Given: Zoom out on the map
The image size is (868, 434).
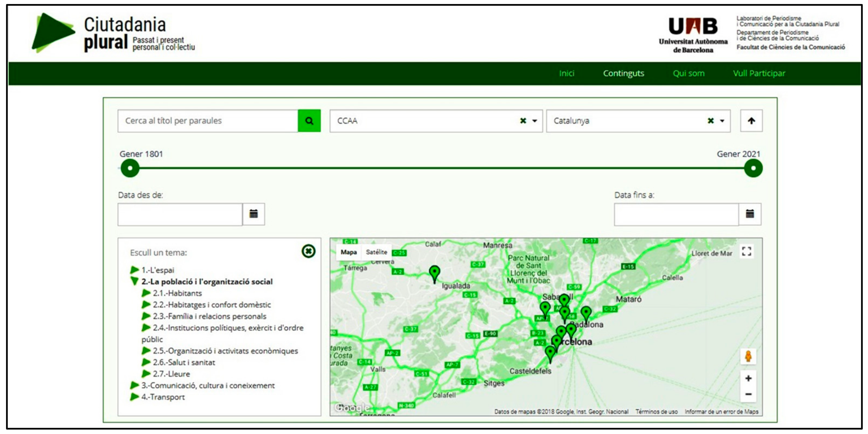Looking at the screenshot, I should 748,394.
